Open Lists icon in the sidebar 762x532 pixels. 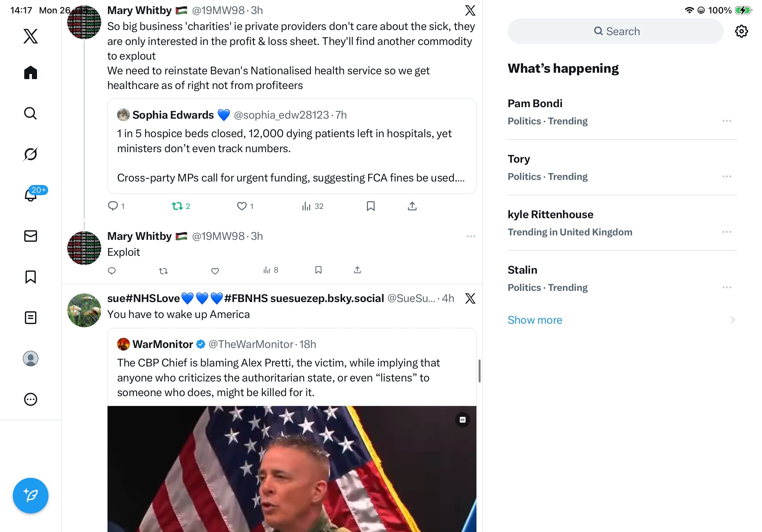[x=31, y=317]
